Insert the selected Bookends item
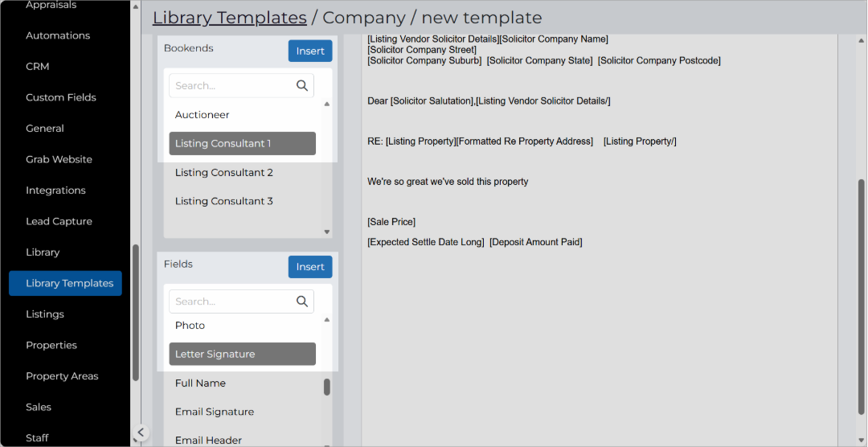This screenshot has height=447, width=868. pyautogui.click(x=310, y=51)
